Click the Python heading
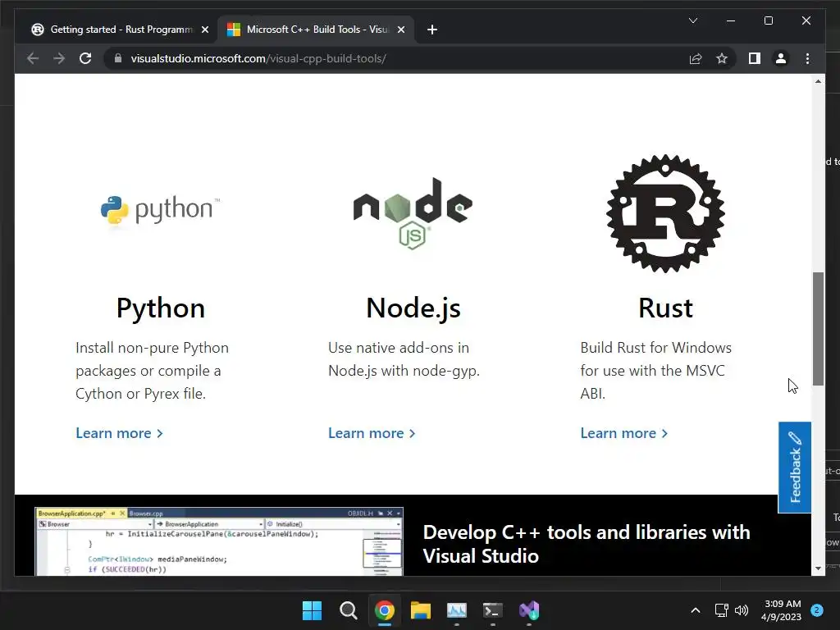 (x=161, y=308)
